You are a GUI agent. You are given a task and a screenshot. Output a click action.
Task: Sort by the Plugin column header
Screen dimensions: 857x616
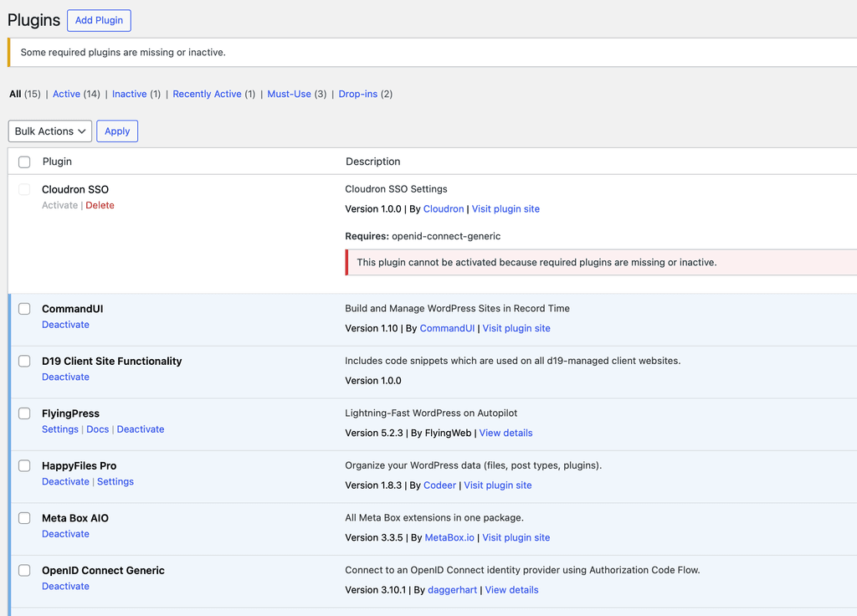pos(57,162)
